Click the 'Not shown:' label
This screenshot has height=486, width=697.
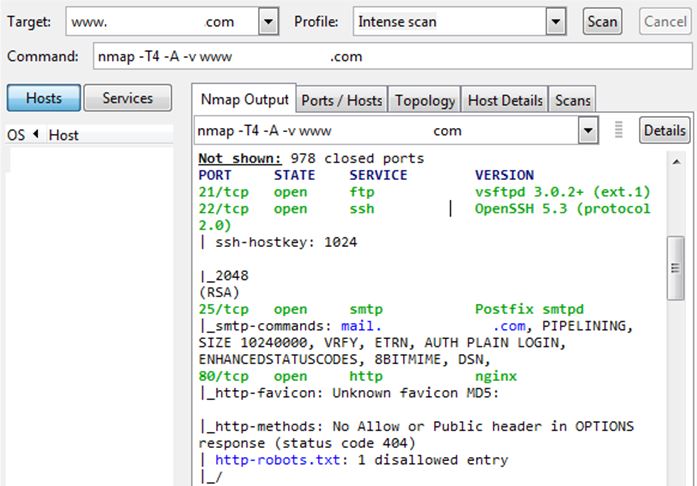click(240, 159)
